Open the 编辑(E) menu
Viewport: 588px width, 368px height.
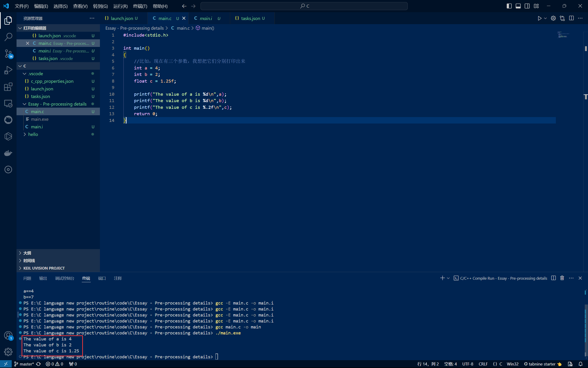tap(41, 6)
